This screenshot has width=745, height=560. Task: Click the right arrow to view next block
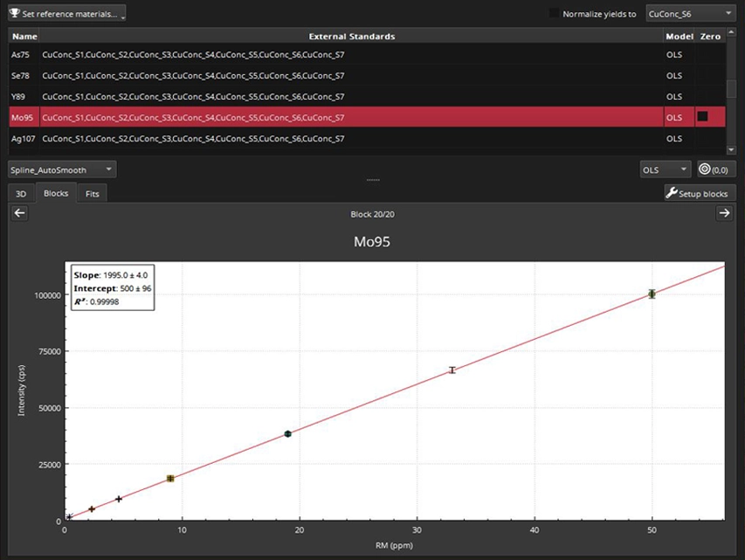[725, 213]
